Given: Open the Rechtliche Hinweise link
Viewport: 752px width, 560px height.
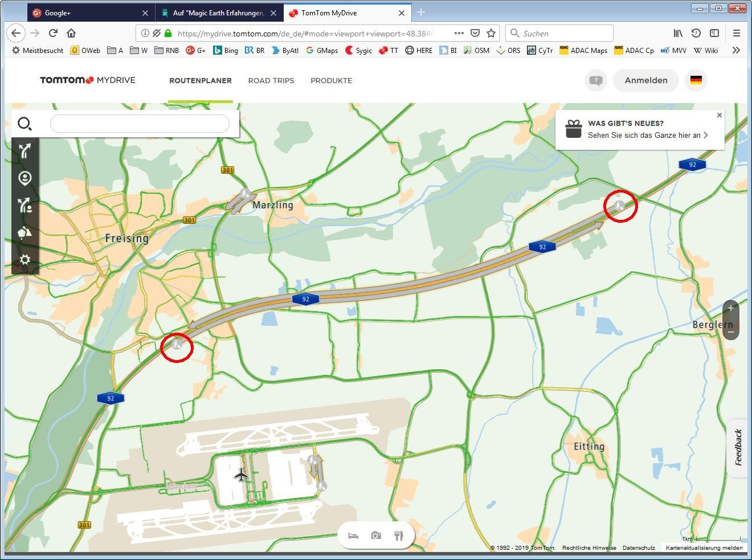Looking at the screenshot, I should coord(589,548).
